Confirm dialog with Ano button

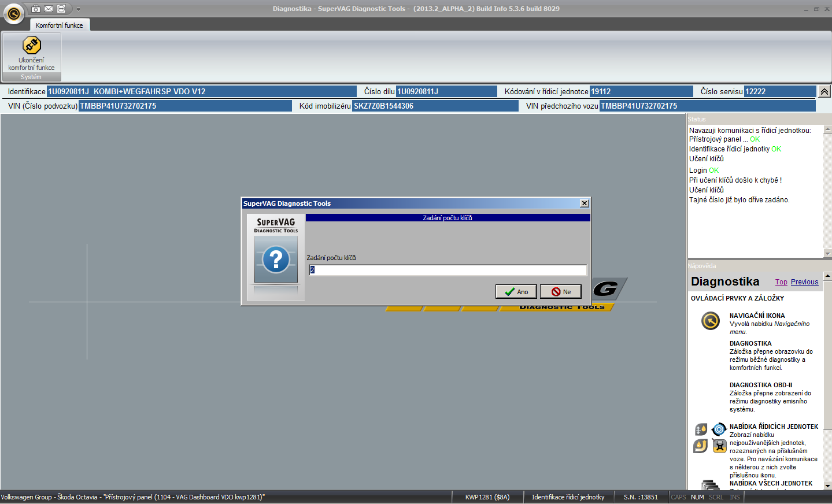point(516,292)
